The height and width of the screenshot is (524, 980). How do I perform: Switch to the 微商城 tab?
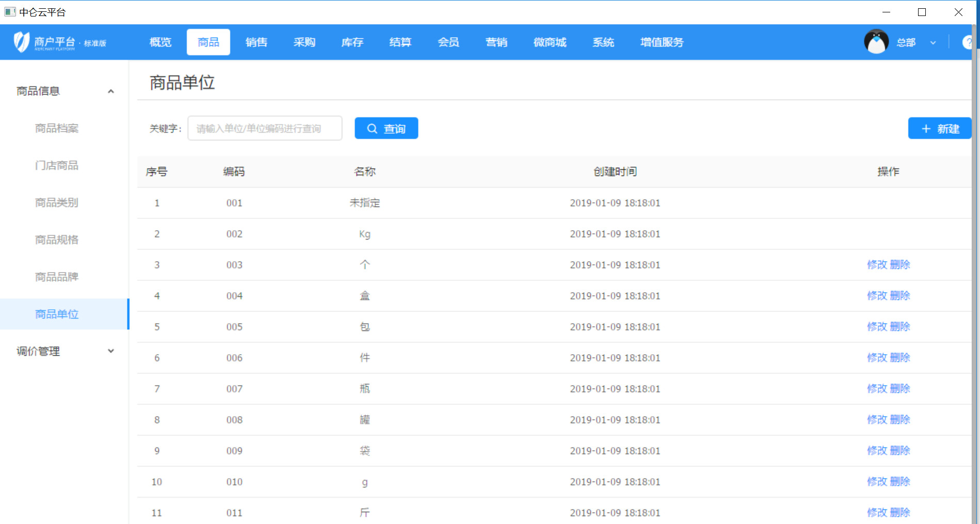coord(549,42)
